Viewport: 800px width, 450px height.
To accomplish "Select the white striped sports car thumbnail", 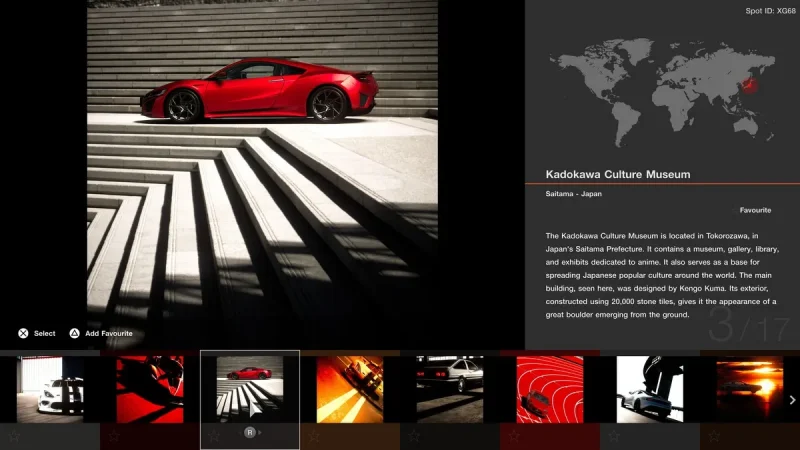I will tap(49, 389).
